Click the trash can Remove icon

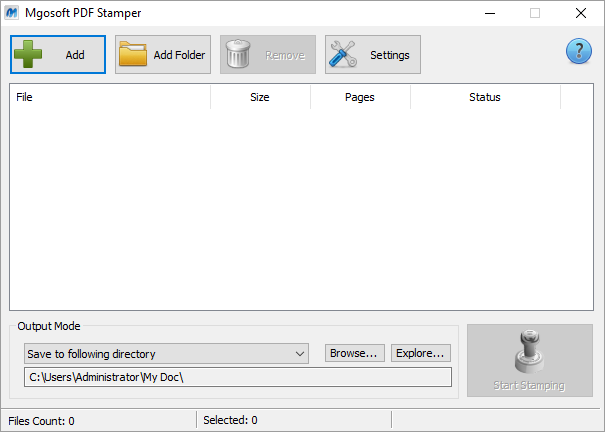coord(238,55)
